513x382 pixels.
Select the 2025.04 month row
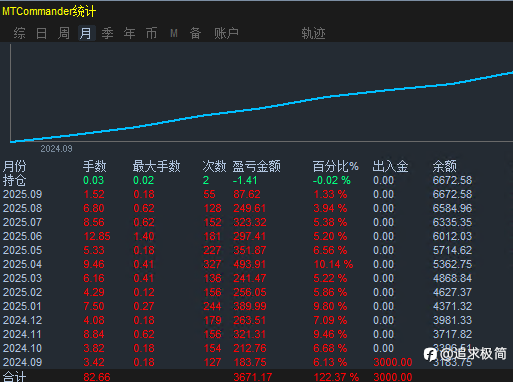(238, 264)
